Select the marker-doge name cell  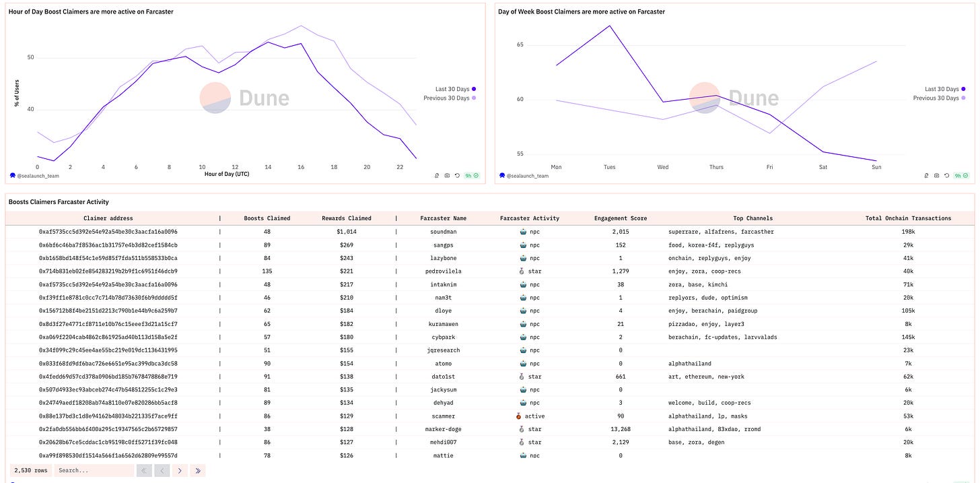tap(444, 429)
